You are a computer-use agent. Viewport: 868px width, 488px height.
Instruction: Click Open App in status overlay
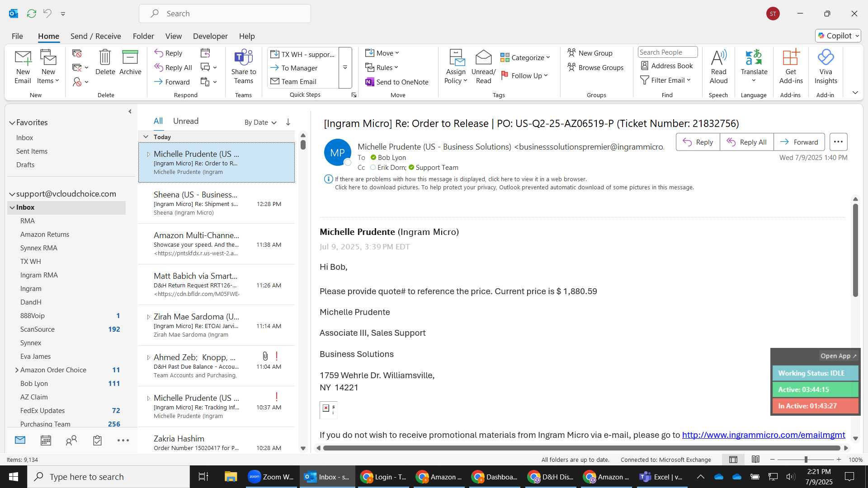838,356
